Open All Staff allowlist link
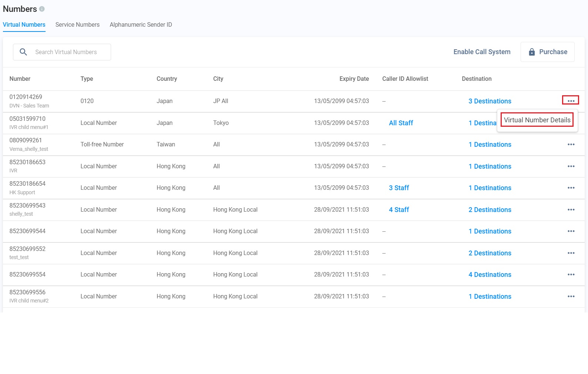This screenshot has height=374, width=588. pyautogui.click(x=401, y=123)
